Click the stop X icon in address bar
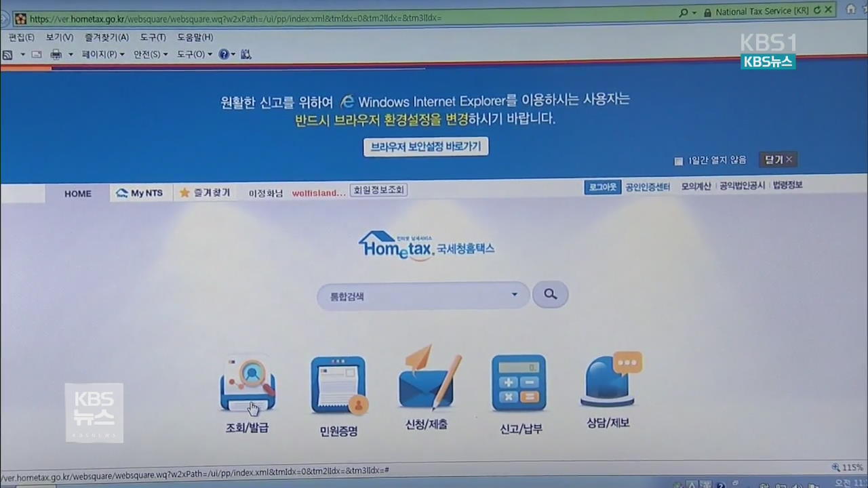 pyautogui.click(x=828, y=10)
